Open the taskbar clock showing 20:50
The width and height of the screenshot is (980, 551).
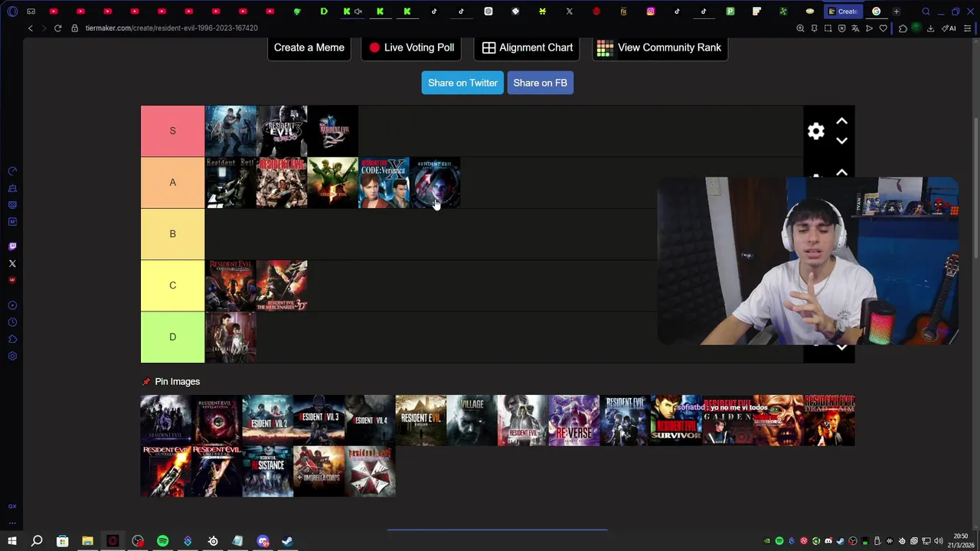click(x=961, y=541)
